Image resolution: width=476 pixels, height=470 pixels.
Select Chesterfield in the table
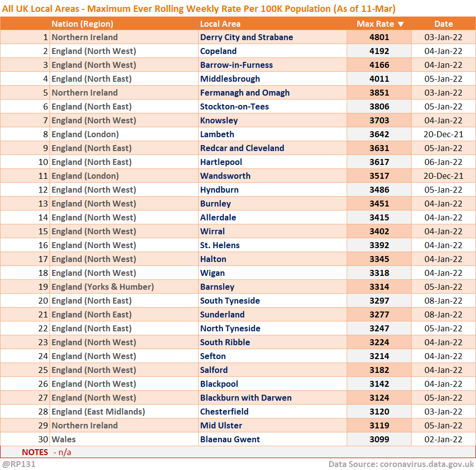point(224,412)
